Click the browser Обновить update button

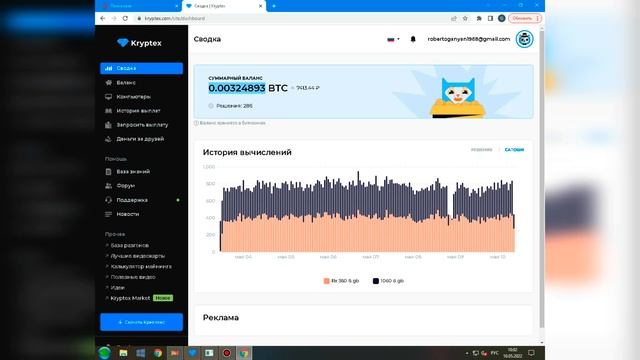(525, 18)
